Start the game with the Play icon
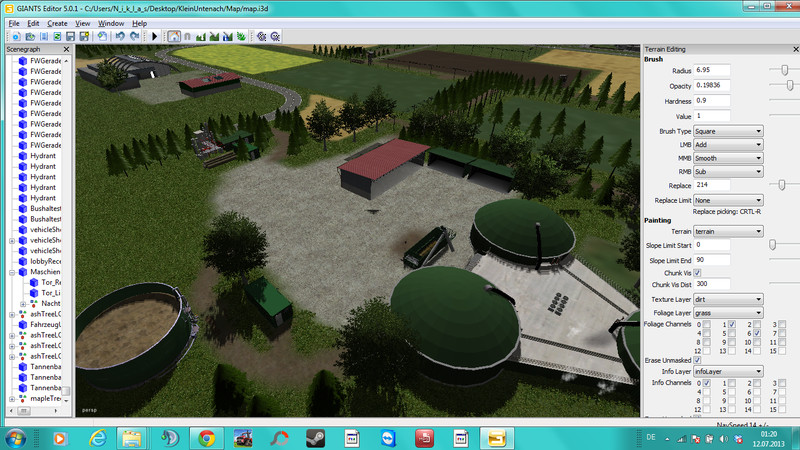The width and height of the screenshot is (800, 450). [155, 36]
